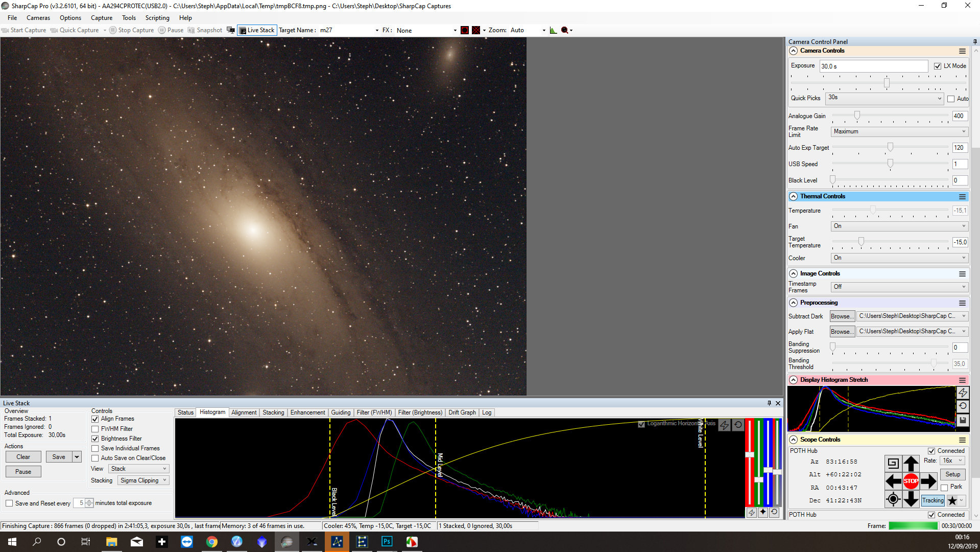Click the spiral search scope button
Image resolution: width=980 pixels, height=552 pixels.
coord(893,463)
